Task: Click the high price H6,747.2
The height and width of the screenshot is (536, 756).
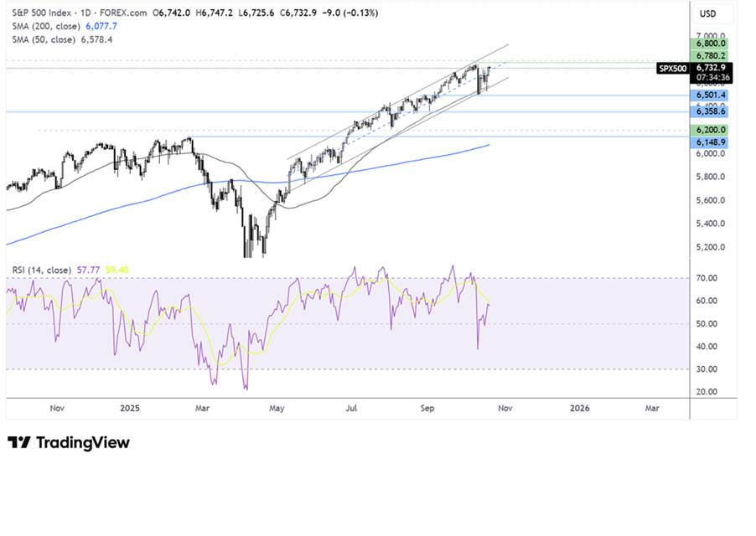Action: [214, 13]
